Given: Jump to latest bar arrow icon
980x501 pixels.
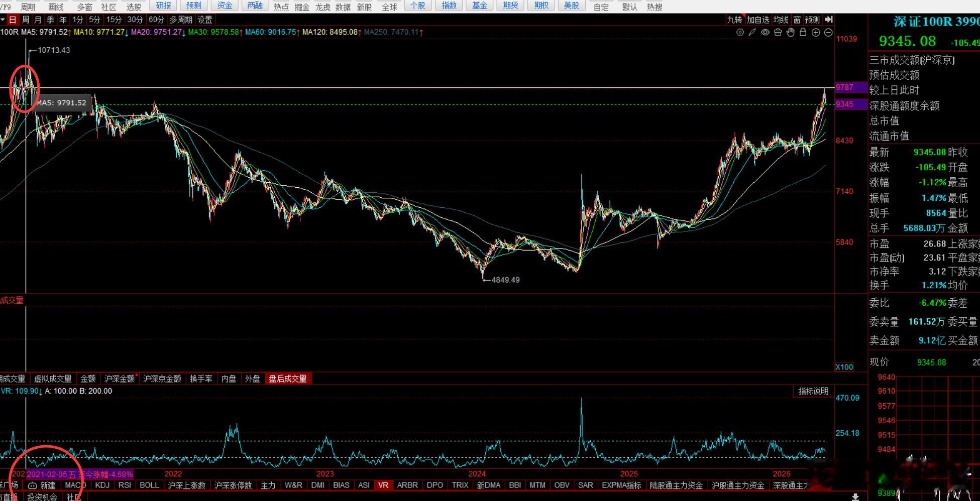Looking at the screenshot, I should tap(829, 19).
